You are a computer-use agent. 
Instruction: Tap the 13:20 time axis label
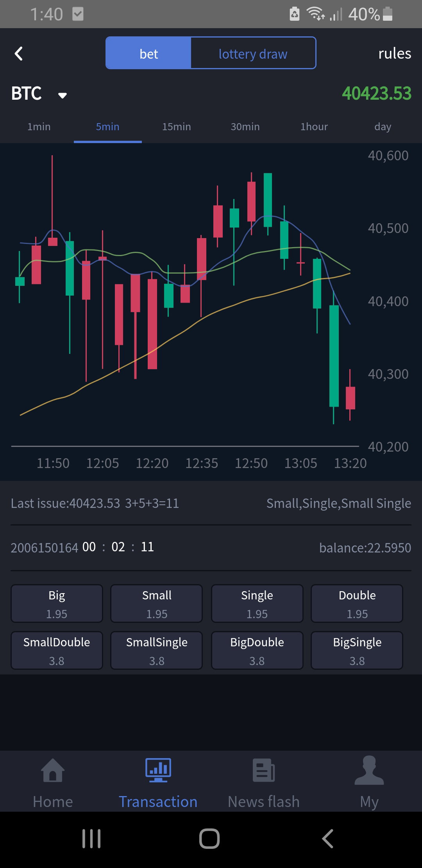[350, 463]
